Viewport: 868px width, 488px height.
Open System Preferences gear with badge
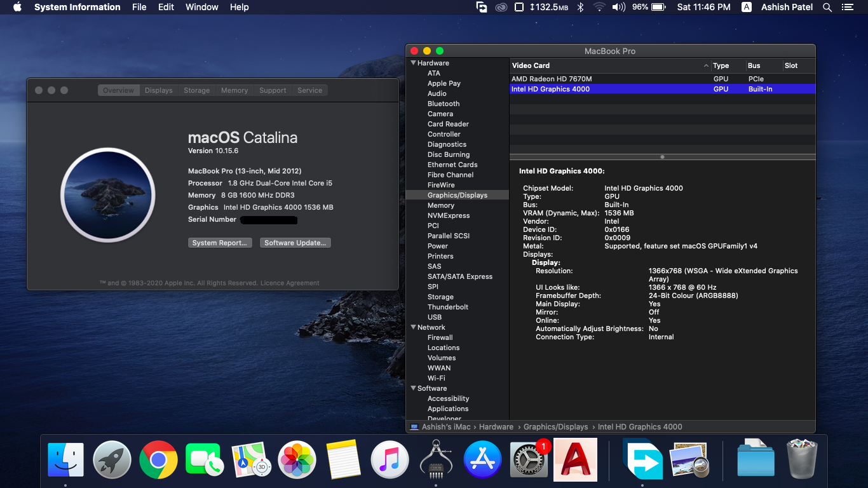coord(529,459)
